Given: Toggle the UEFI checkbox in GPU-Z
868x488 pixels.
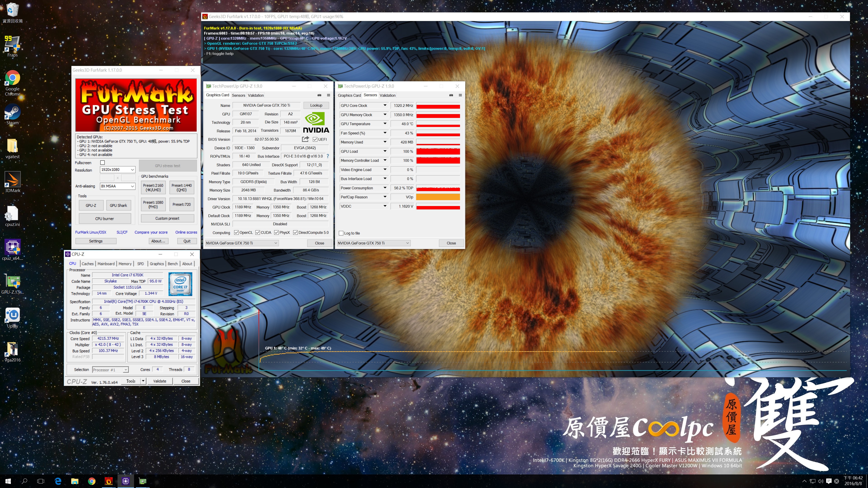Looking at the screenshot, I should click(x=315, y=139).
